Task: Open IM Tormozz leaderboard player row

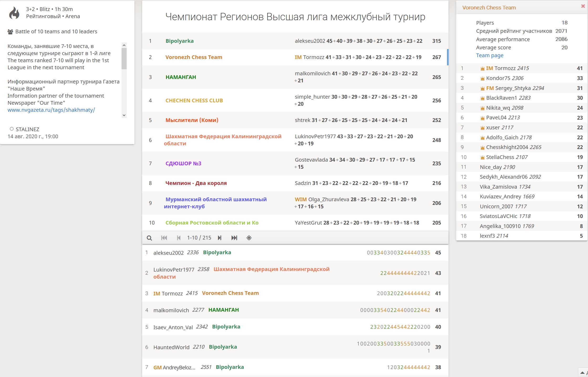Action: pyautogui.click(x=295, y=293)
